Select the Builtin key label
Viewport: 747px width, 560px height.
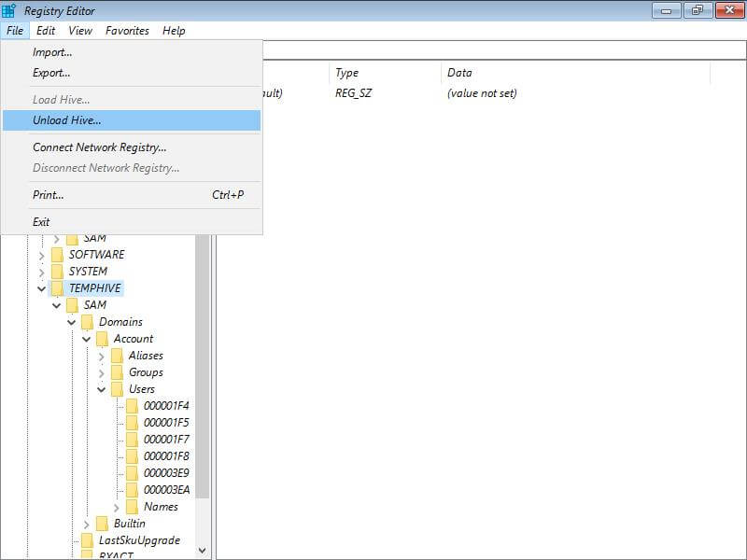point(130,524)
